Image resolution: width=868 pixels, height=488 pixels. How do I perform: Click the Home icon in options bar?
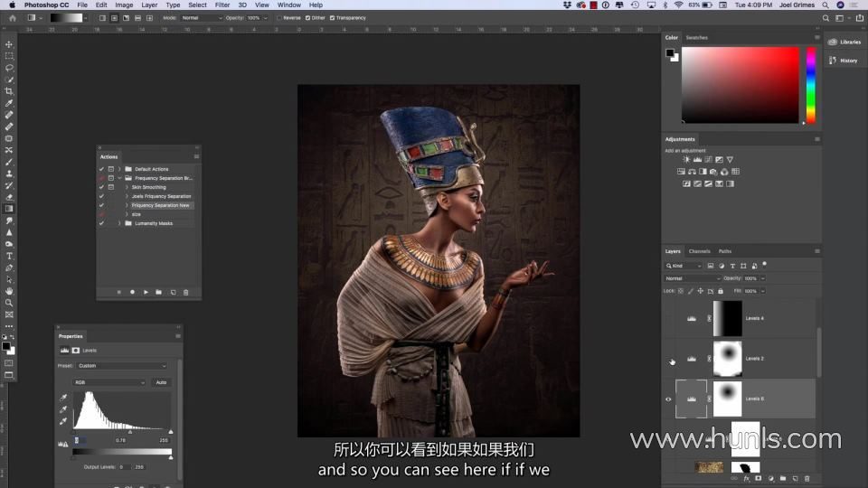(12, 18)
